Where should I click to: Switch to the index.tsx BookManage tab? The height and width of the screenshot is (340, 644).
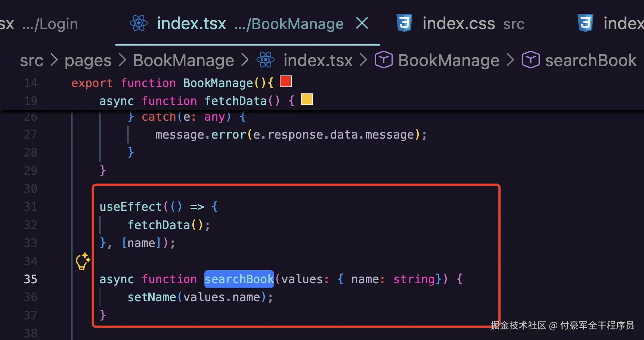point(248,24)
